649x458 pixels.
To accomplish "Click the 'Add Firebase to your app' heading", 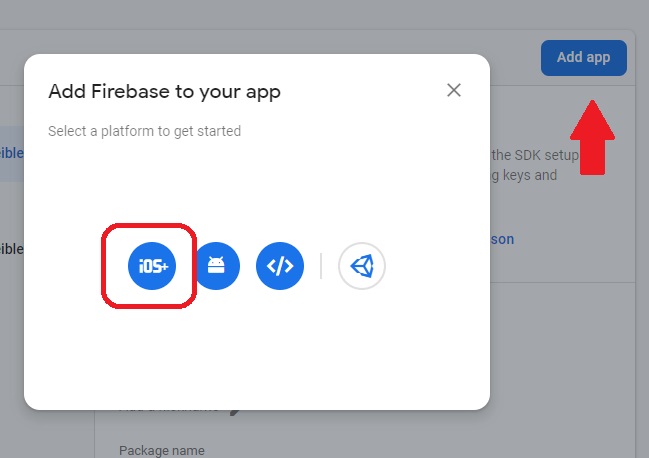I will [164, 92].
